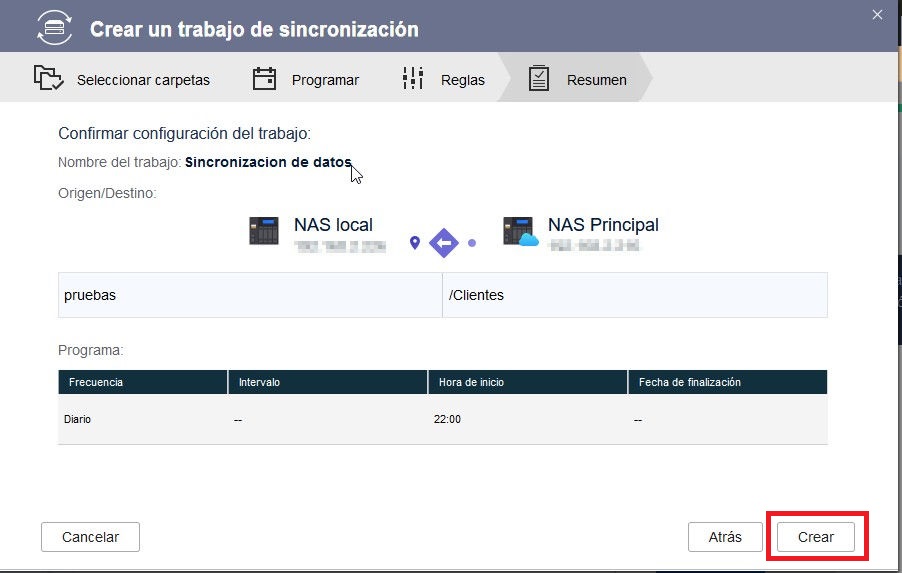Go back with the Atrás button
Image resolution: width=902 pixels, height=573 pixels.
[725, 537]
